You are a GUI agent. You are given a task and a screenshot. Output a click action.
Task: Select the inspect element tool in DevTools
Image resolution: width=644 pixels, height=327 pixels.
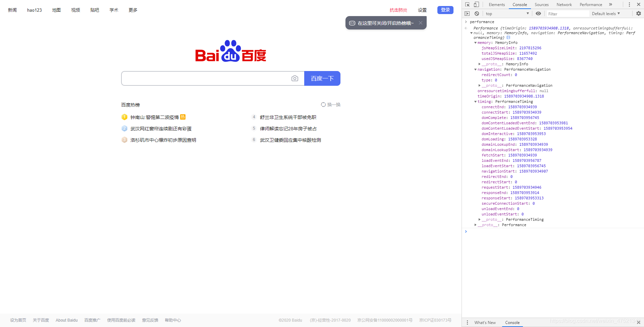[467, 4]
